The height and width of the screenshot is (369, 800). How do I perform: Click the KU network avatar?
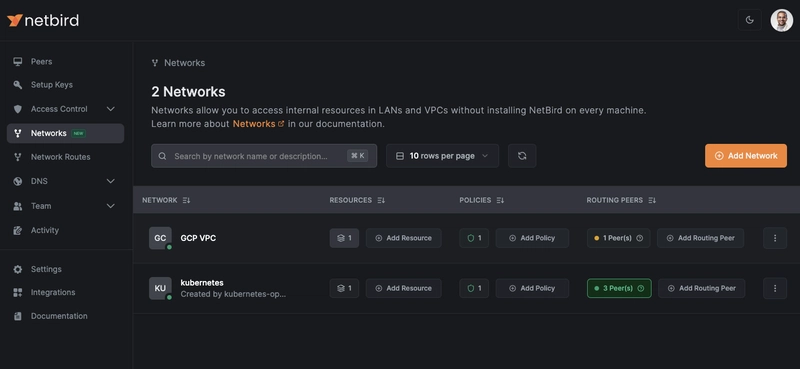coord(160,288)
